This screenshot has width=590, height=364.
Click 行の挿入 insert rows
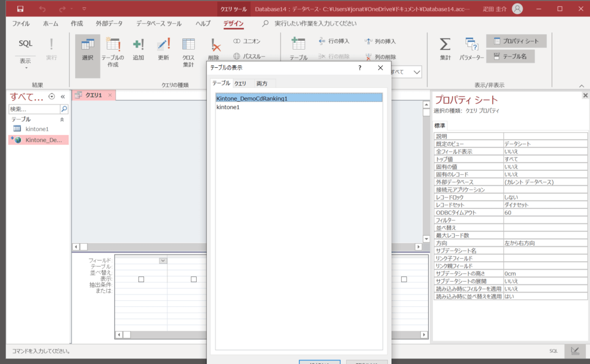[334, 41]
